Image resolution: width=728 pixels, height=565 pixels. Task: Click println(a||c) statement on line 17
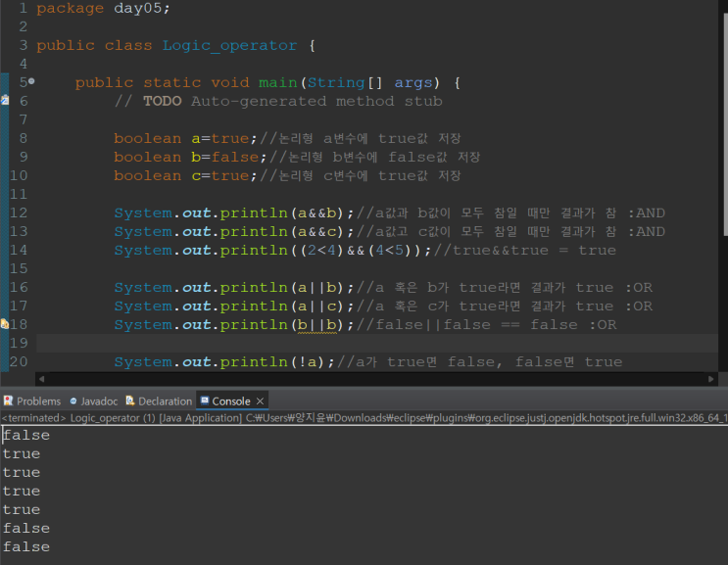(234, 306)
